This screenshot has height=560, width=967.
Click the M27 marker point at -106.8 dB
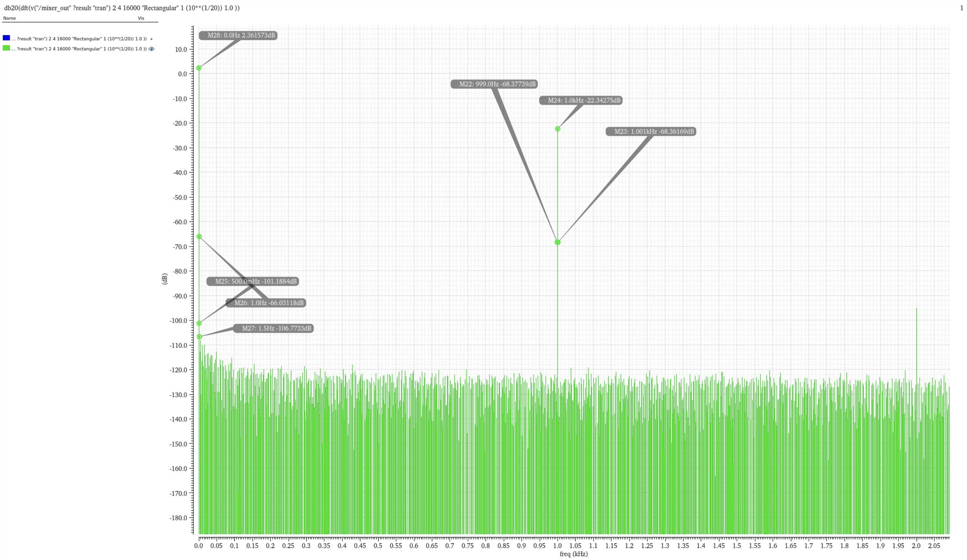pyautogui.click(x=199, y=337)
